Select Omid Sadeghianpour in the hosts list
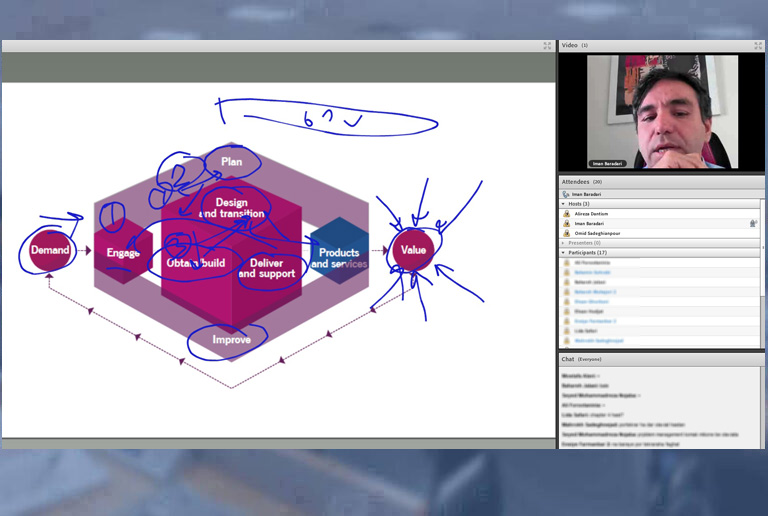This screenshot has height=516, width=768. [x=597, y=233]
